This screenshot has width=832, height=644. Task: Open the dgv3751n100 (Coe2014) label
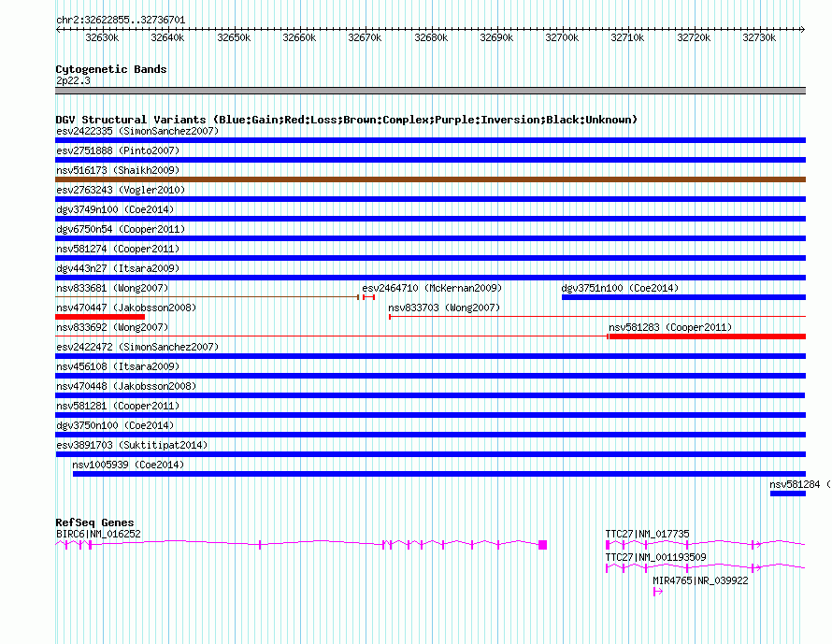pyautogui.click(x=620, y=288)
